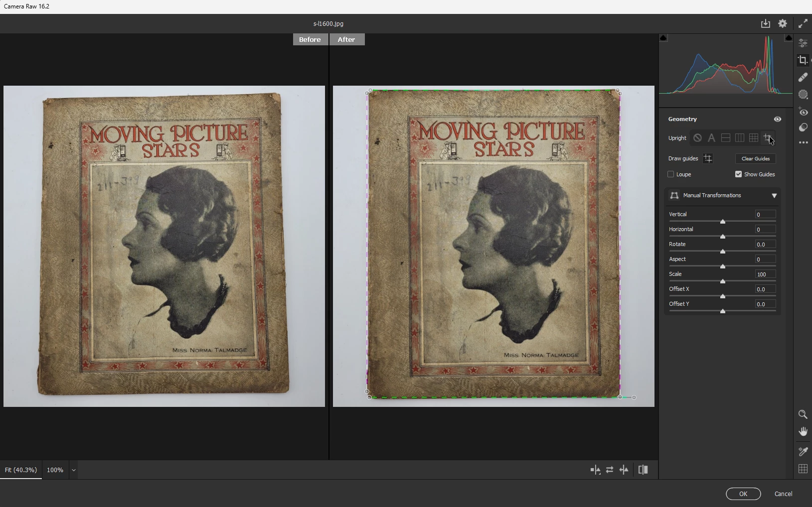Confirm changes with OK button
812x507 pixels.
click(743, 494)
